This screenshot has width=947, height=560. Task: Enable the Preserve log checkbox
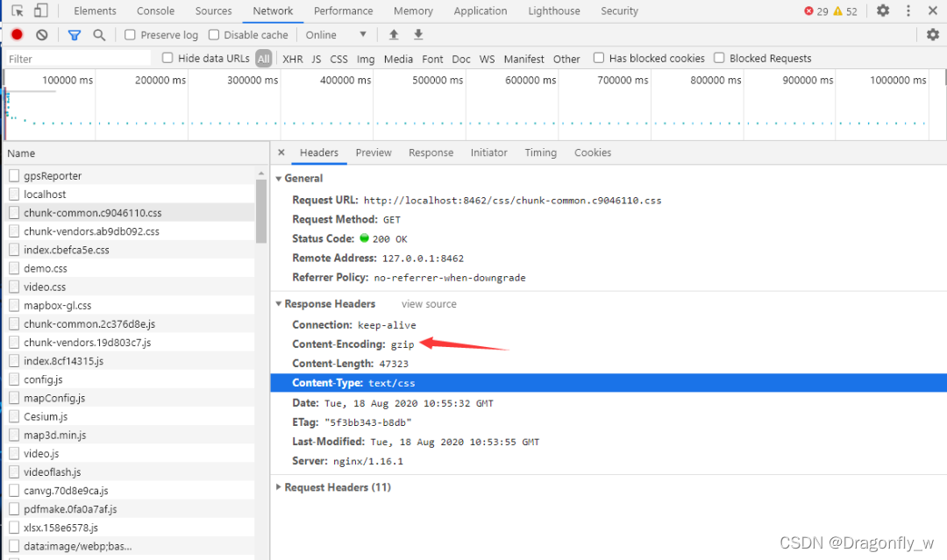click(x=130, y=35)
